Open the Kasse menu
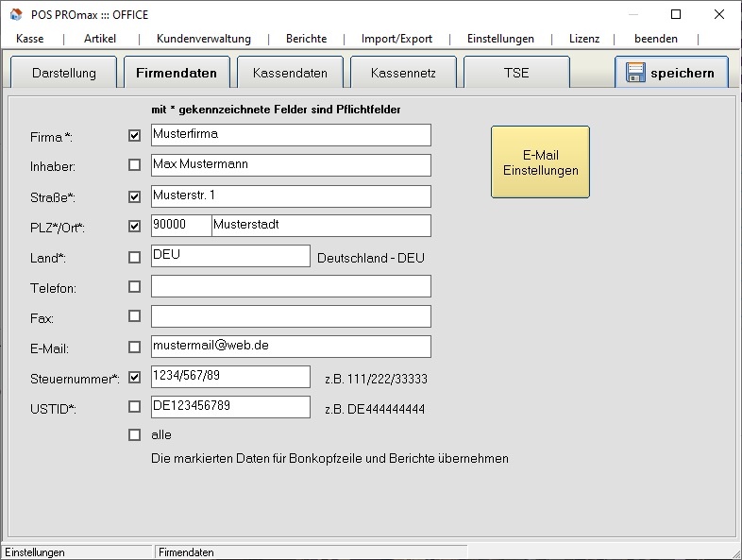The image size is (742, 560). coord(30,39)
